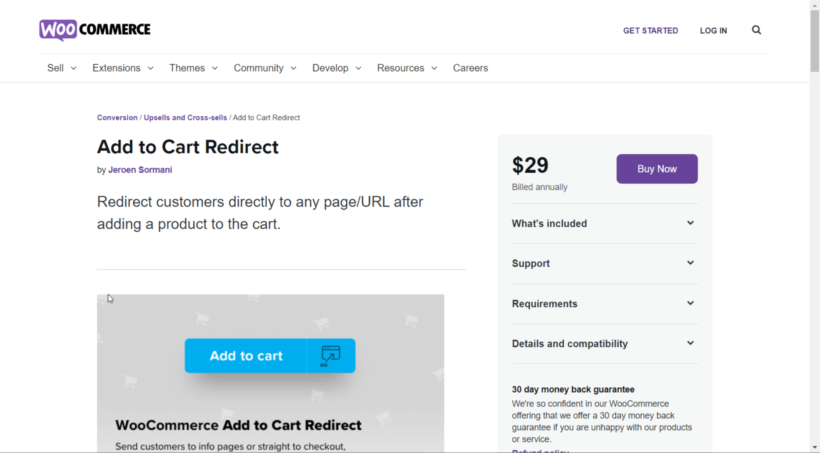
Task: Go to the Careers page
Action: 470,68
